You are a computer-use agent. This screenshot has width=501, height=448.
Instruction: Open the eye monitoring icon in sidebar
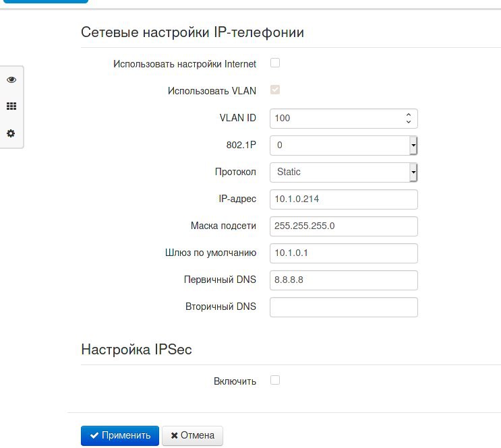[11, 79]
